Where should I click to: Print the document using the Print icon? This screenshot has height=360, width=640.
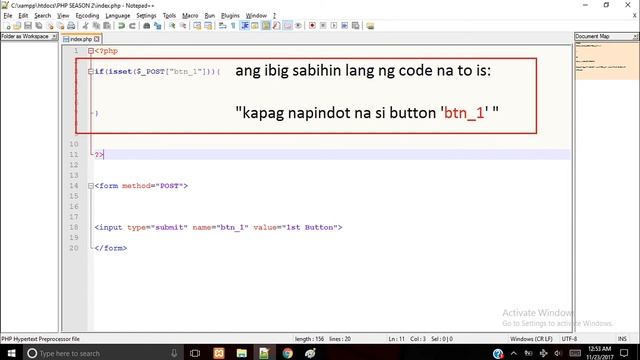pyautogui.click(x=71, y=26)
